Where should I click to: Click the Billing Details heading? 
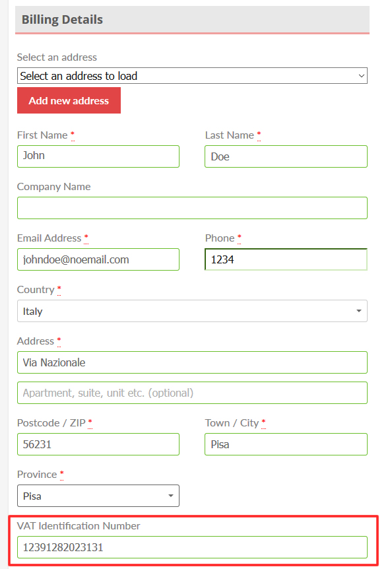click(63, 19)
